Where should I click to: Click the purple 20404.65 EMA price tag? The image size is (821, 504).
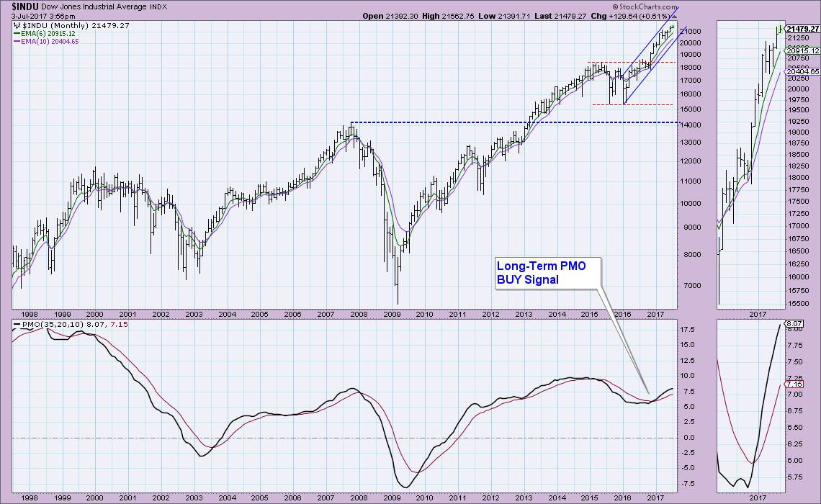803,72
